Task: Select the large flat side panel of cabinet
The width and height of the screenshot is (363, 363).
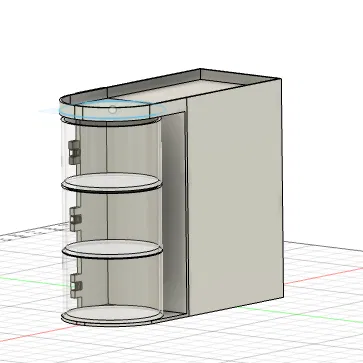Action: click(x=235, y=197)
